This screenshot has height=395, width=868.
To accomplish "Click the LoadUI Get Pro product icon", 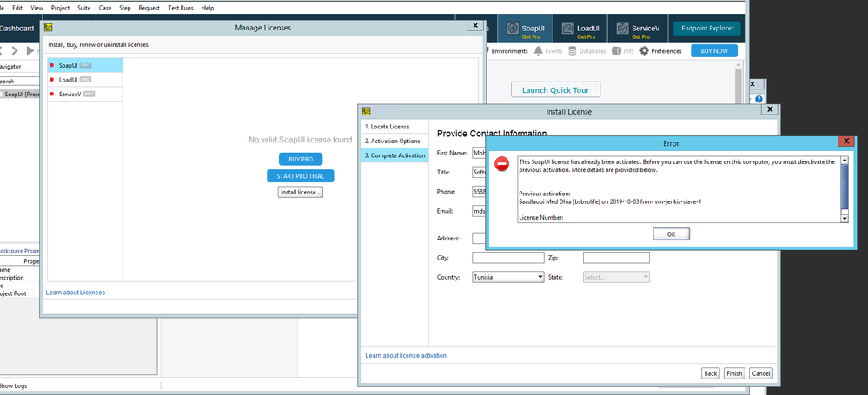I will click(566, 29).
